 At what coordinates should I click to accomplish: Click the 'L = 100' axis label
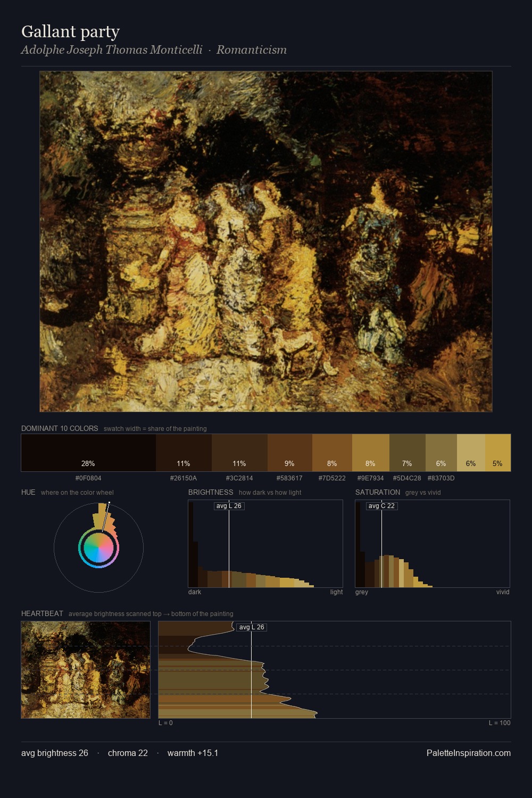pos(500,722)
